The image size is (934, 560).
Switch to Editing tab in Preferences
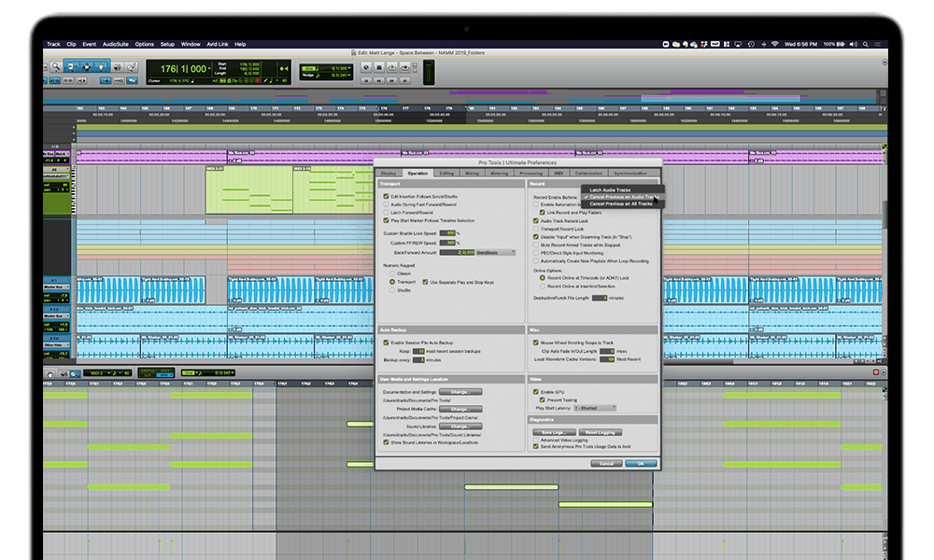click(x=446, y=174)
